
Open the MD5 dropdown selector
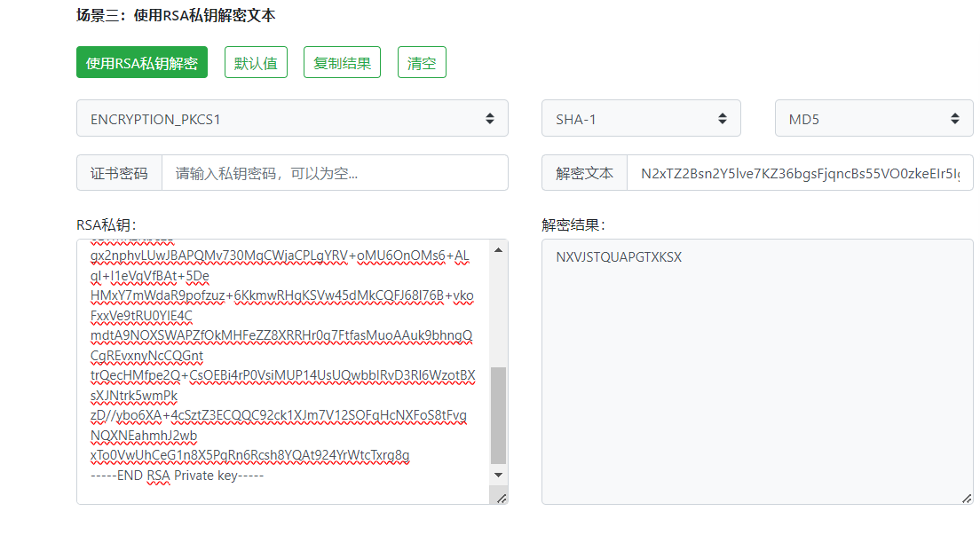873,119
